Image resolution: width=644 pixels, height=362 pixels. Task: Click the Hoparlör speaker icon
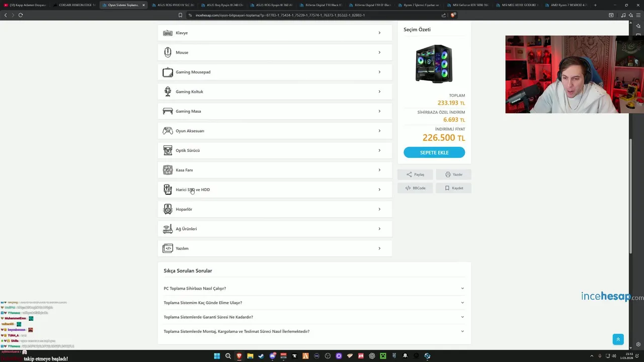(168, 209)
